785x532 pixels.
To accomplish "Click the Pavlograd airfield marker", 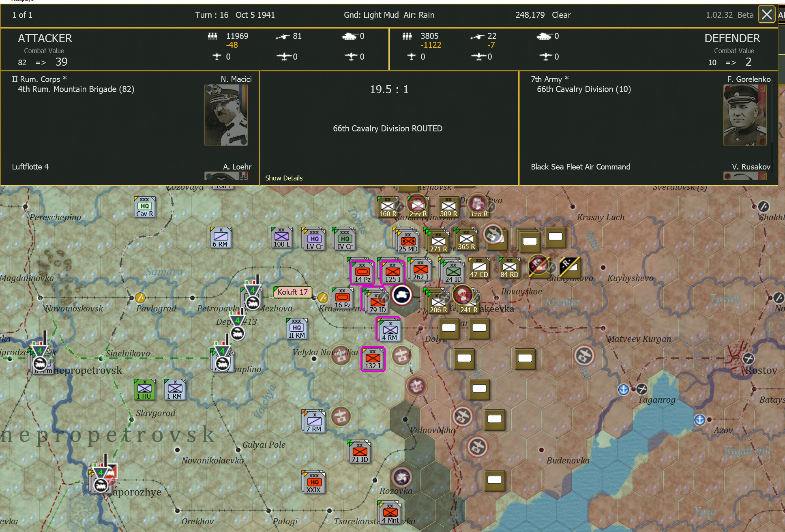I will pyautogui.click(x=140, y=298).
